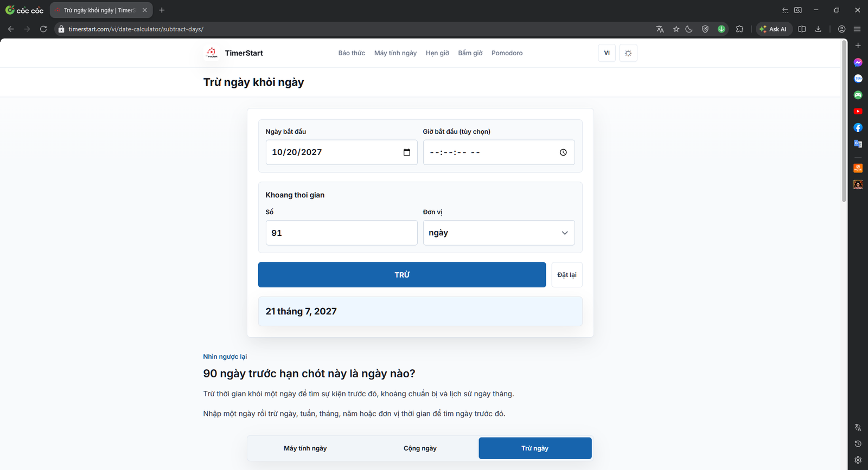Click the blue TRỪ button

pyautogui.click(x=402, y=275)
